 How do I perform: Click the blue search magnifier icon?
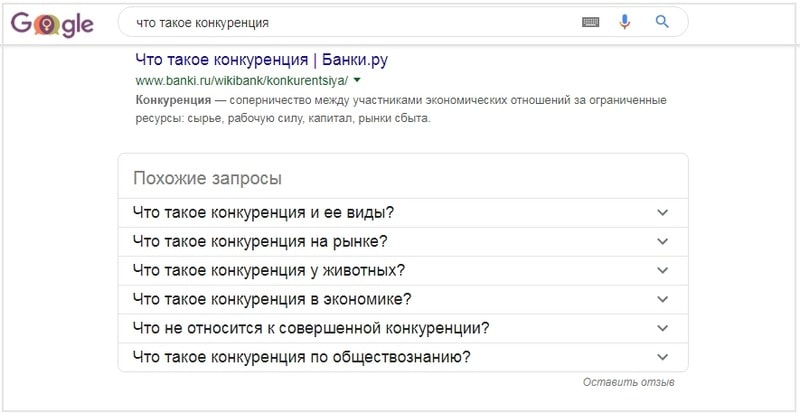click(x=662, y=21)
